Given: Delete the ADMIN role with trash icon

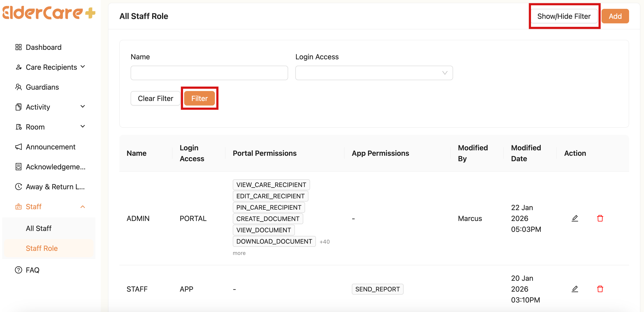Looking at the screenshot, I should click(600, 218).
